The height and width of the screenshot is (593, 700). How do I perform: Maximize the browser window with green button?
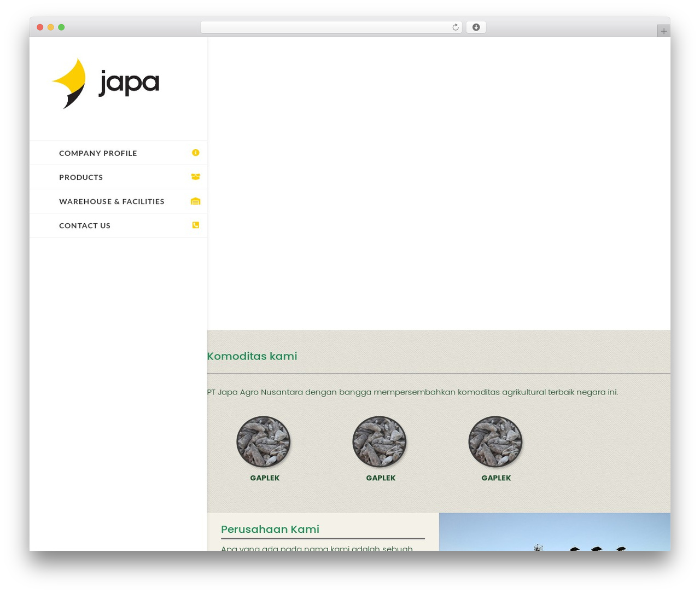(x=61, y=27)
